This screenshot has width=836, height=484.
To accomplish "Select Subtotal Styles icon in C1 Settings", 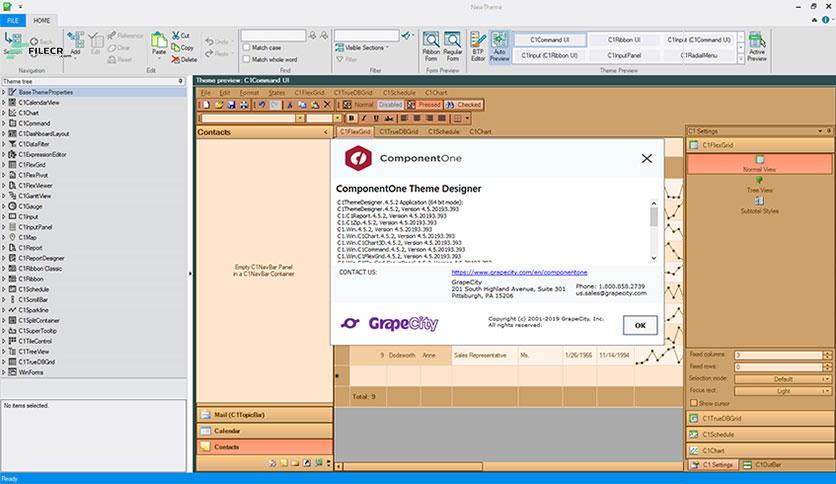I will click(x=759, y=201).
